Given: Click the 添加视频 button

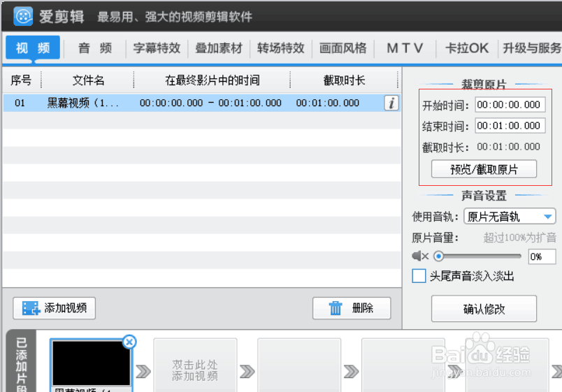Looking at the screenshot, I should coord(54,307).
